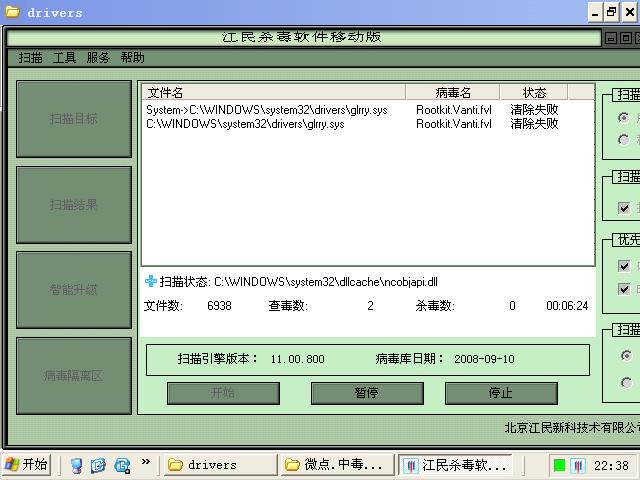This screenshot has height=480, width=640.
Task: Maximize the 江民杀毒软件 inner window
Action: (x=625, y=38)
